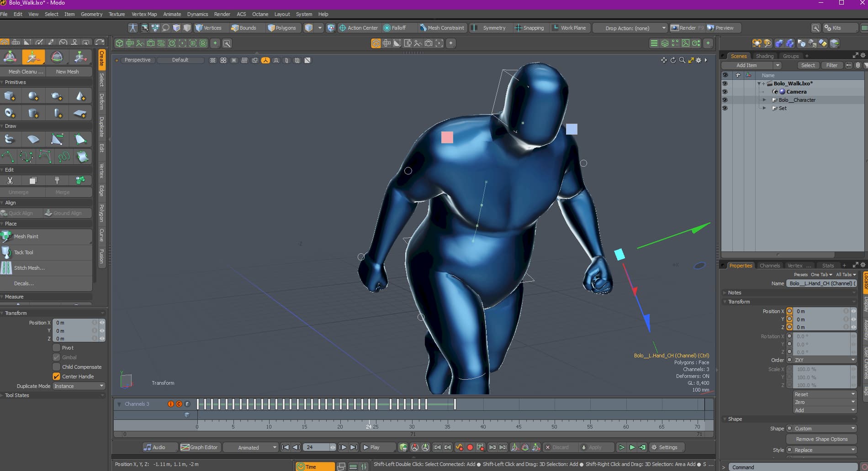The image size is (868, 471).
Task: Toggle visibility of Camera item
Action: (725, 92)
